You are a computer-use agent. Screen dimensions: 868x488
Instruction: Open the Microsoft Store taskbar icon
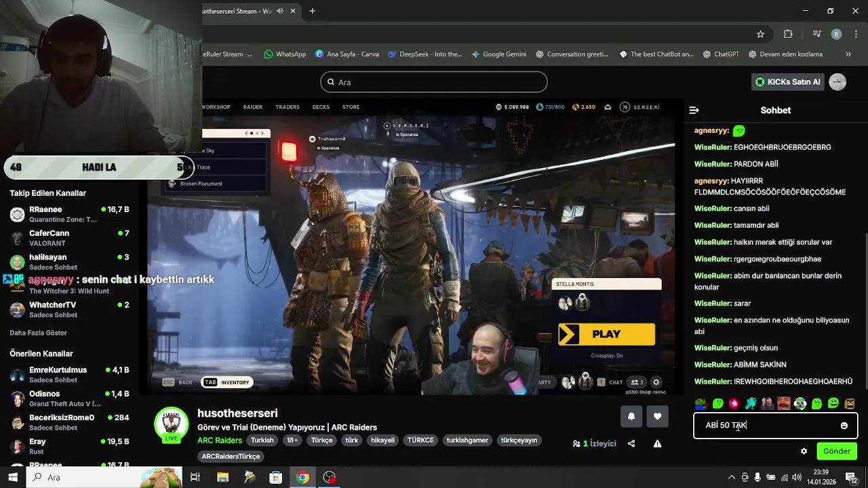pos(276,477)
